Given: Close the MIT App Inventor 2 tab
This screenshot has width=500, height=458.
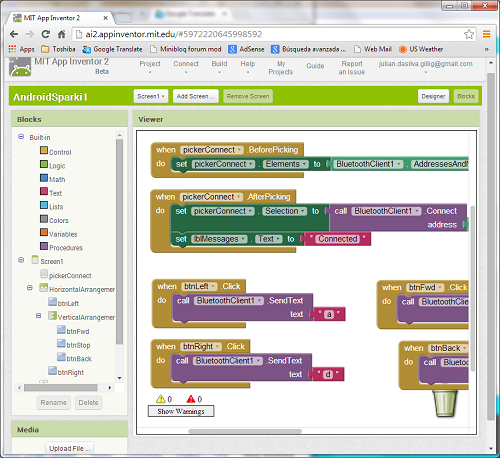Looking at the screenshot, I should click(x=105, y=18).
